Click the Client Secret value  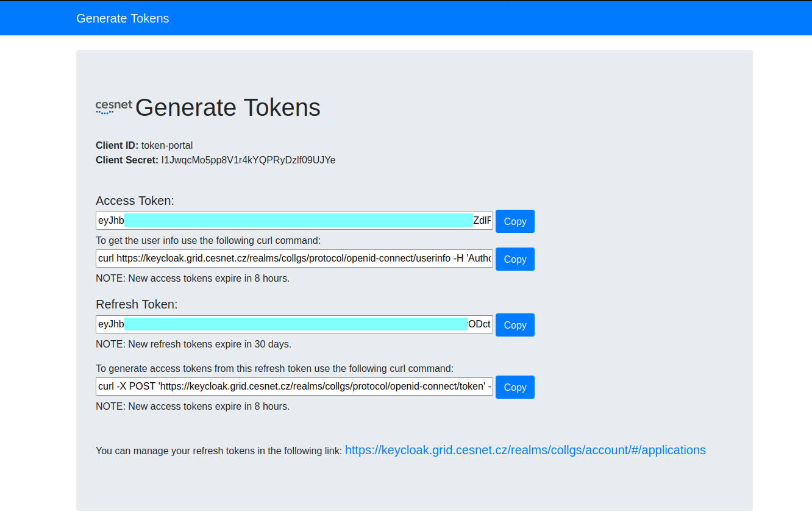tap(247, 160)
